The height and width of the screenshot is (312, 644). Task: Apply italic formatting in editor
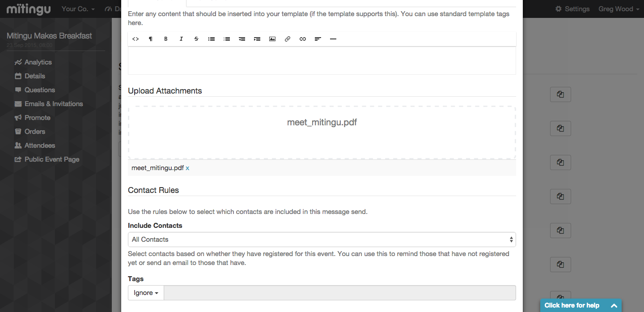pyautogui.click(x=181, y=39)
